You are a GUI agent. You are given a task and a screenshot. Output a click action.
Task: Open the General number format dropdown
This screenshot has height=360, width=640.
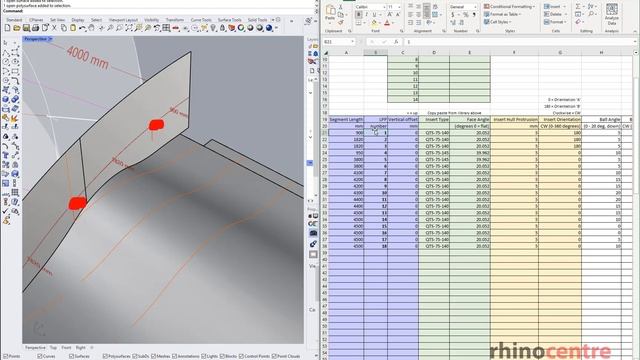pos(475,7)
